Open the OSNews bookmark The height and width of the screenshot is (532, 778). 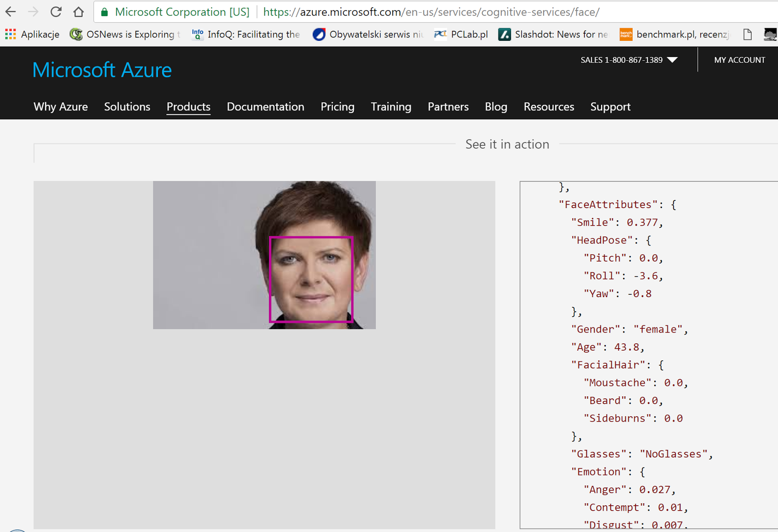click(124, 34)
